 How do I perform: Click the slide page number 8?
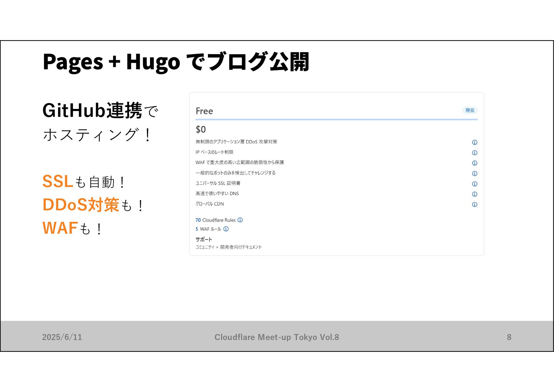509,337
